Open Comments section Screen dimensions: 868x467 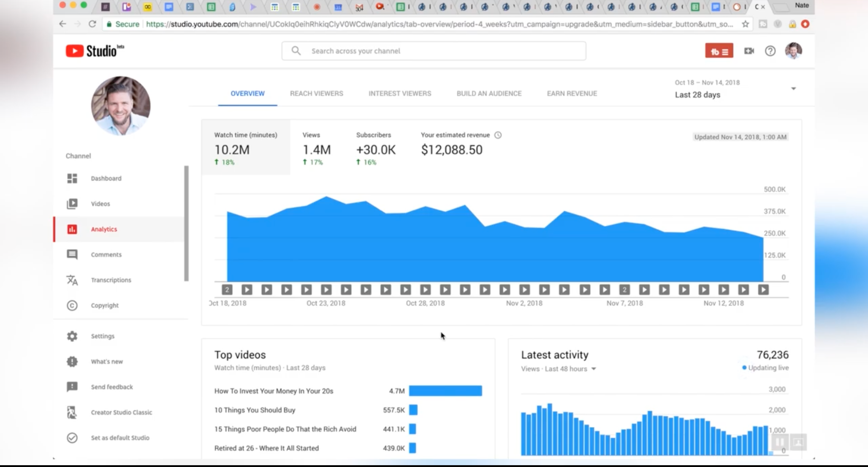point(106,254)
